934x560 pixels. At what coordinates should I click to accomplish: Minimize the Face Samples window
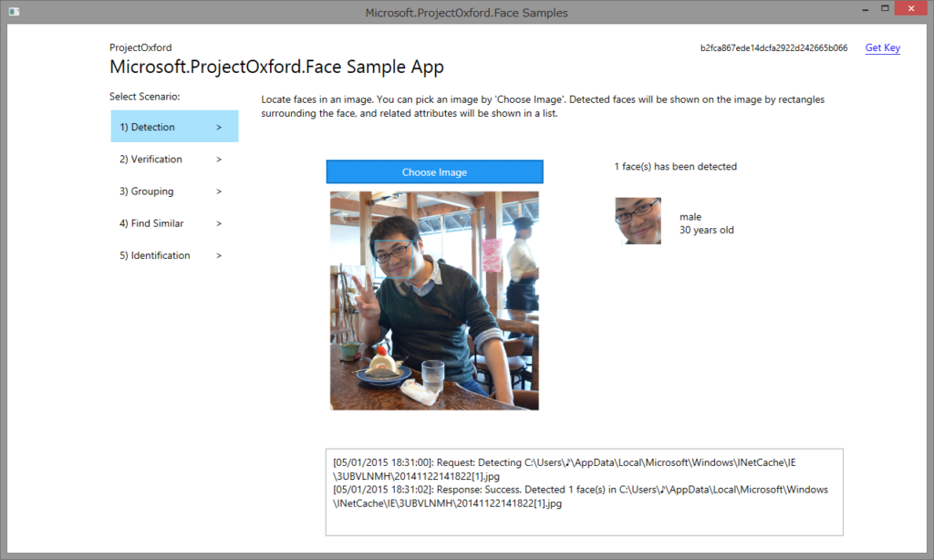click(x=864, y=8)
